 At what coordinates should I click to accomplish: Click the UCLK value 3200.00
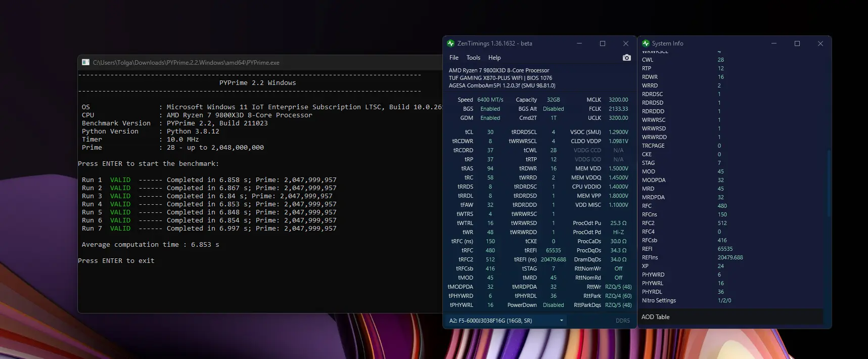(618, 118)
